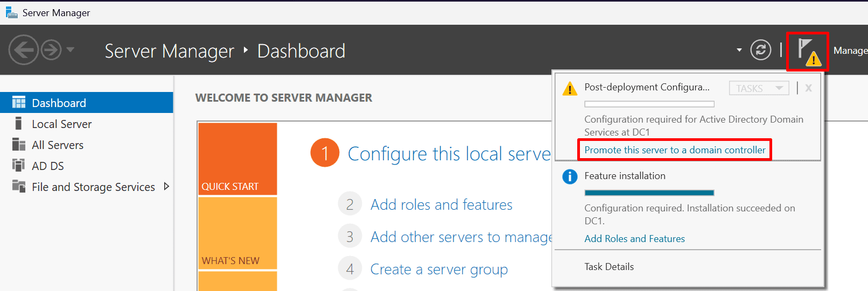This screenshot has width=868, height=291.
Task: Click the notifications flag warning icon
Action: [x=807, y=52]
